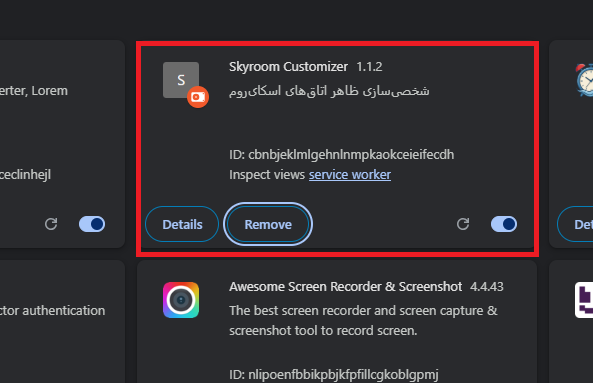Image resolution: width=593 pixels, height=383 pixels.
Task: Toggle off the extension ending ceclinhejl
Action: (92, 224)
